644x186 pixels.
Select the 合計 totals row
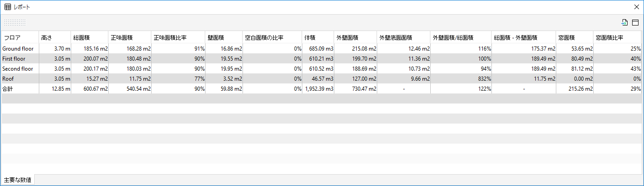(x=321, y=88)
